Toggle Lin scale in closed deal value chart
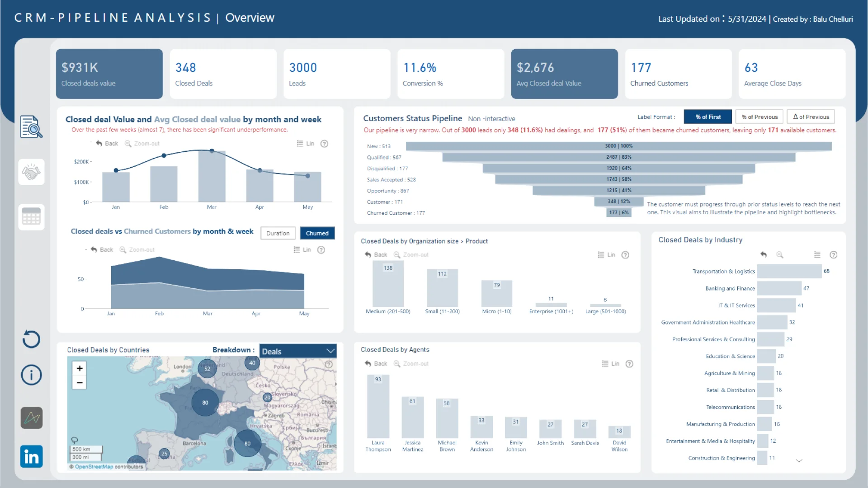This screenshot has width=868, height=488. pyautogui.click(x=306, y=144)
